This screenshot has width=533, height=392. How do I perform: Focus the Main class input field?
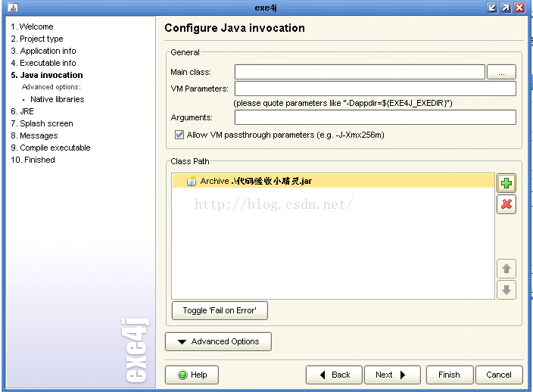tap(360, 72)
